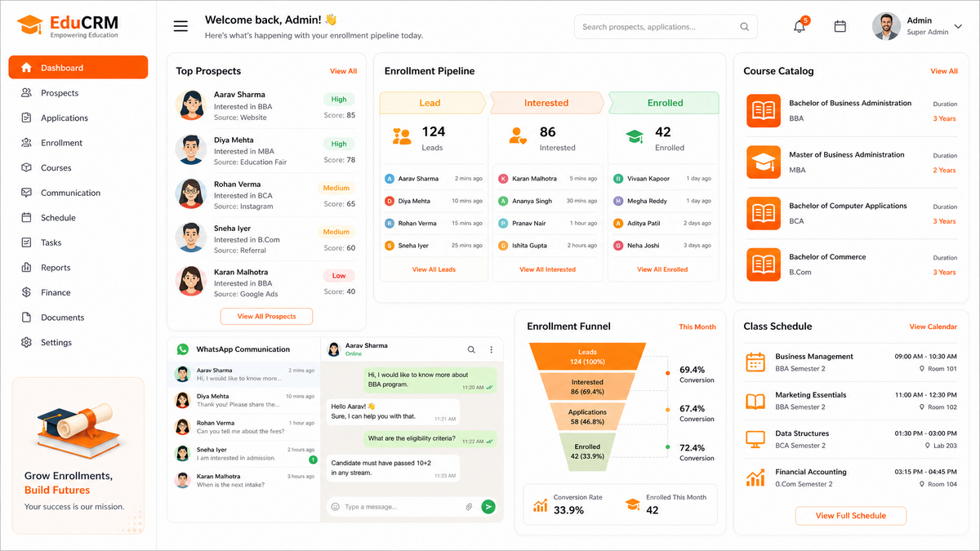The image size is (980, 551).
Task: Click the View All Prospects button
Action: (266, 316)
